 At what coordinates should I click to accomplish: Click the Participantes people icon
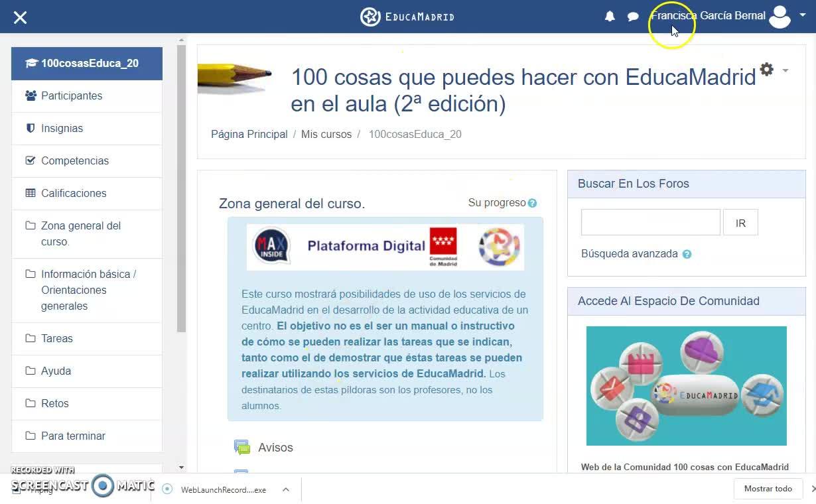click(x=31, y=95)
